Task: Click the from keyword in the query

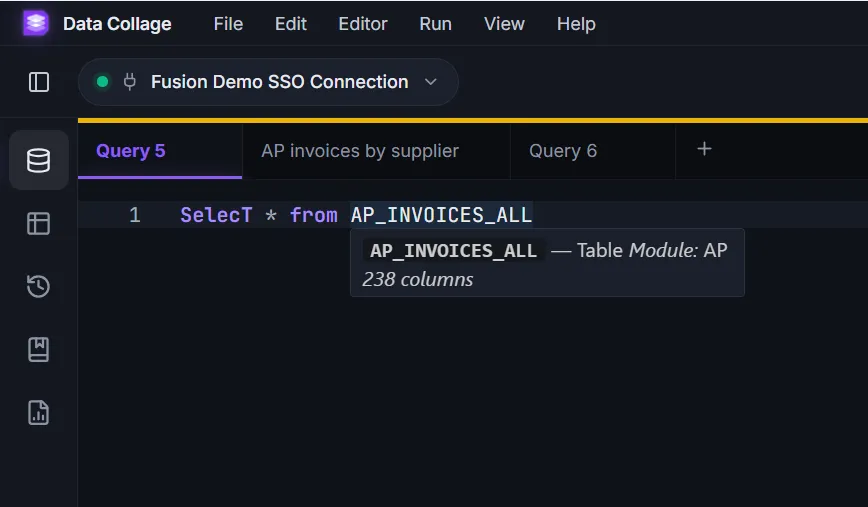Action: (313, 215)
